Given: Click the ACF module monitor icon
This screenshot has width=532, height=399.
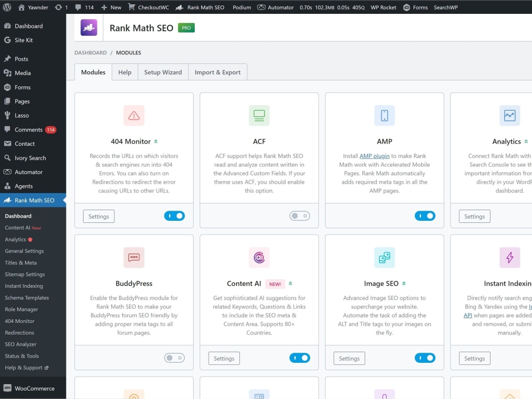Looking at the screenshot, I should pos(259,115).
